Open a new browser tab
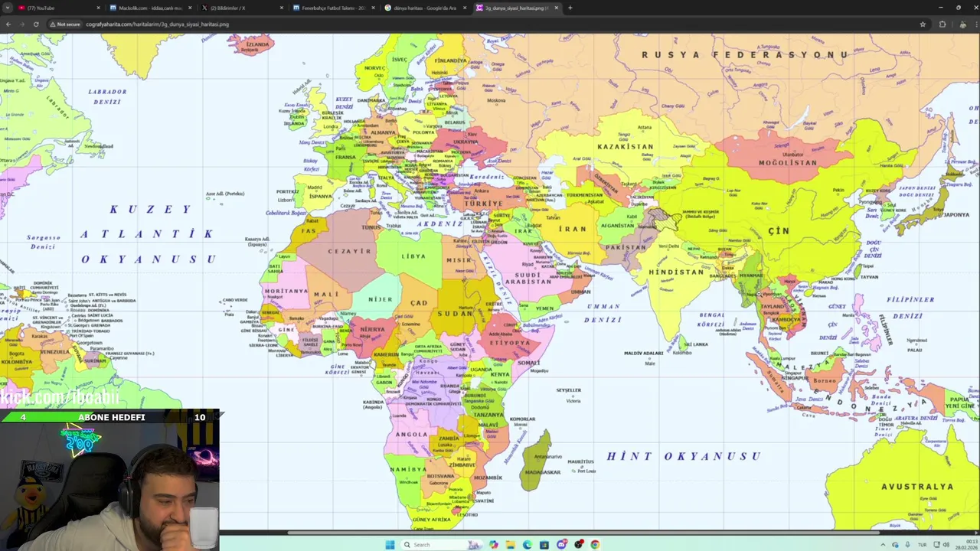Screen dimensions: 980x551 [x=570, y=8]
